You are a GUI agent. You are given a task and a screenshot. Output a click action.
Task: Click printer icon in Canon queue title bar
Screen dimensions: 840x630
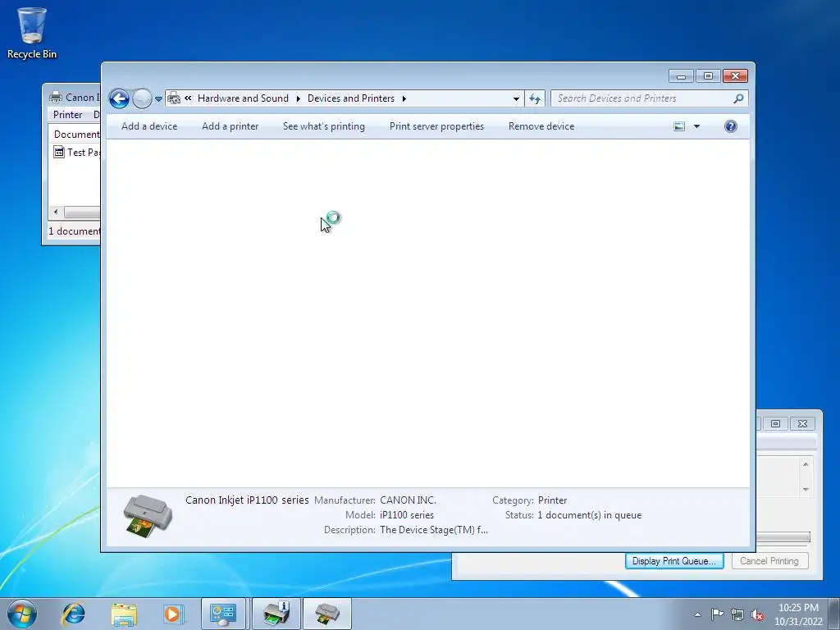pos(56,97)
